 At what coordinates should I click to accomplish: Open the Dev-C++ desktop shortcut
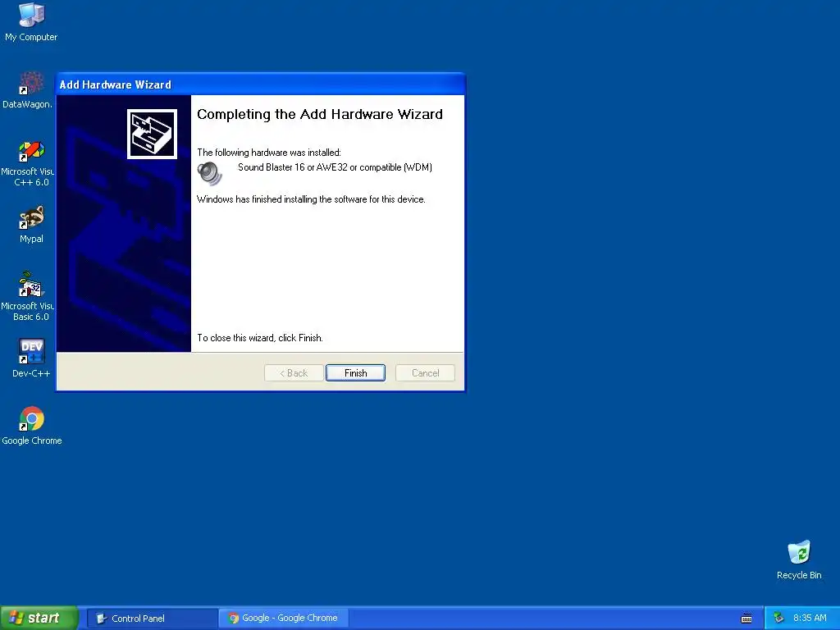click(31, 358)
